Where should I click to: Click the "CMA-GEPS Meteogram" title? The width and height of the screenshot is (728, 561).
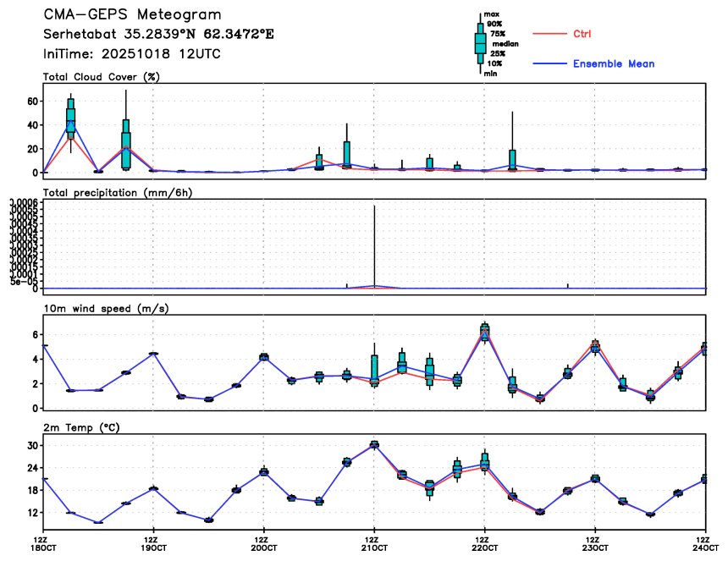click(x=133, y=15)
